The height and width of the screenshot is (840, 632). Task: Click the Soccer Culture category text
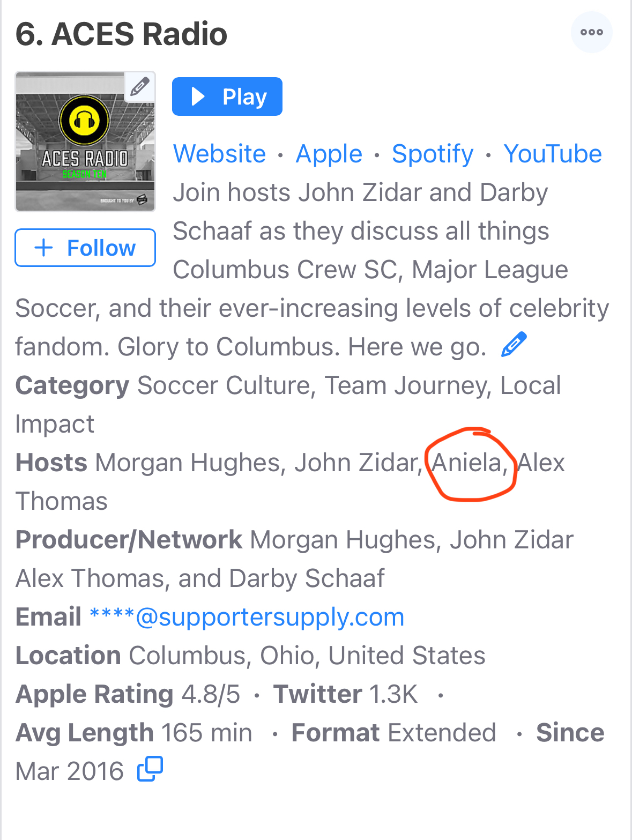pos(224,385)
